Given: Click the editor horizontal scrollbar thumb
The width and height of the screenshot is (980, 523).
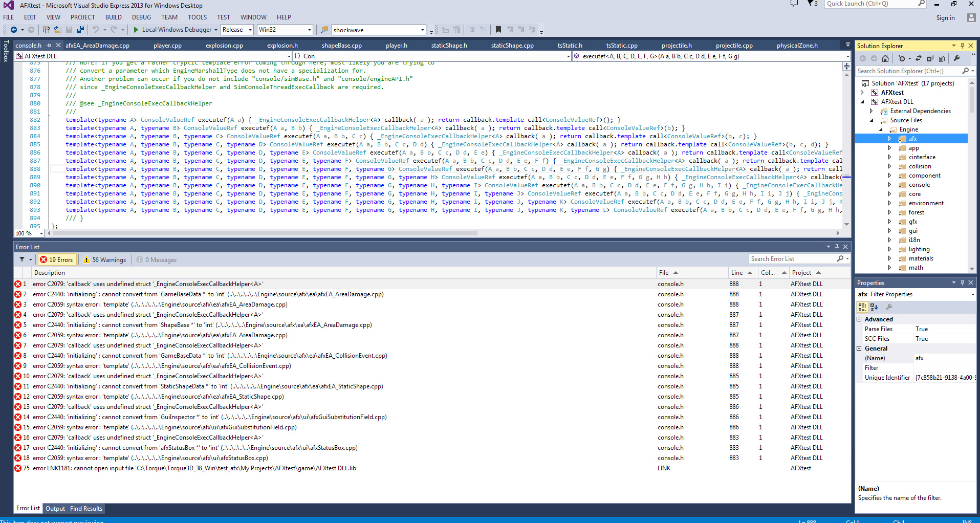Looking at the screenshot, I should point(265,233).
